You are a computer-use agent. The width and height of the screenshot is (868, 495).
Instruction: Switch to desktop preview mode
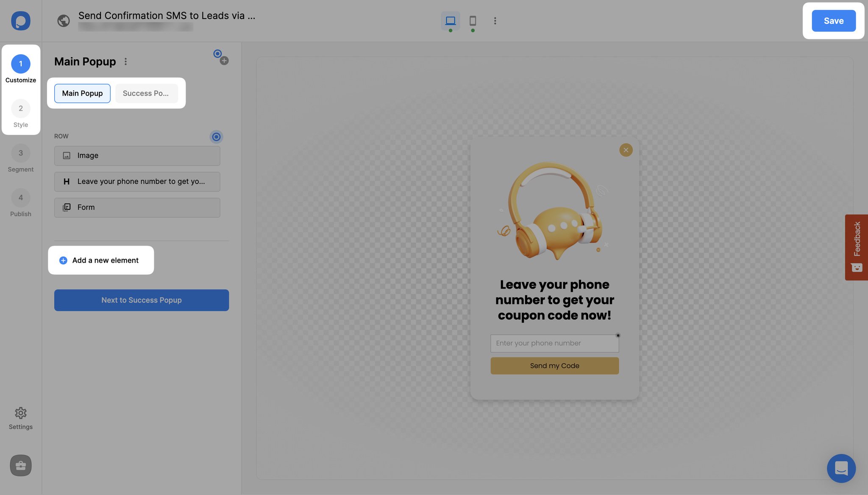(450, 20)
